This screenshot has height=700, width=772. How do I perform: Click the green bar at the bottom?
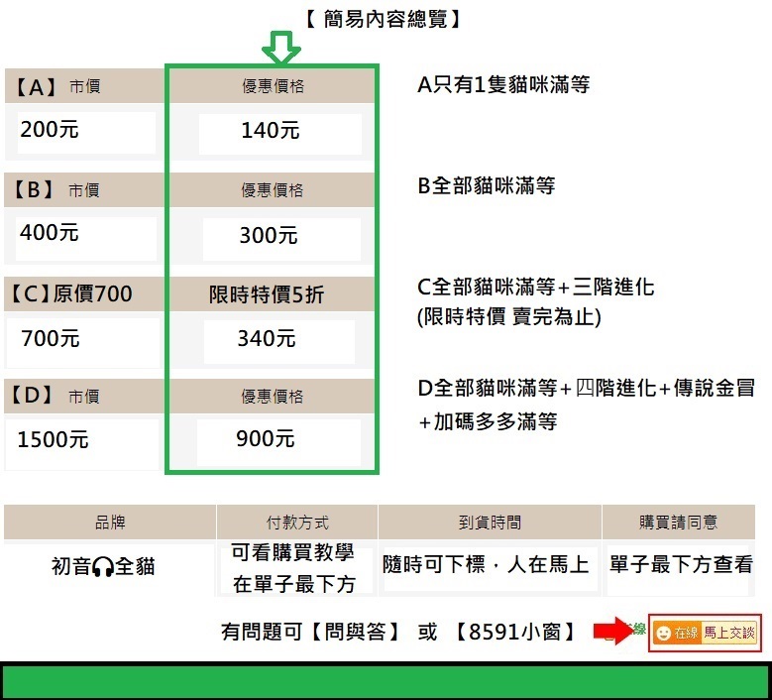pos(386,682)
